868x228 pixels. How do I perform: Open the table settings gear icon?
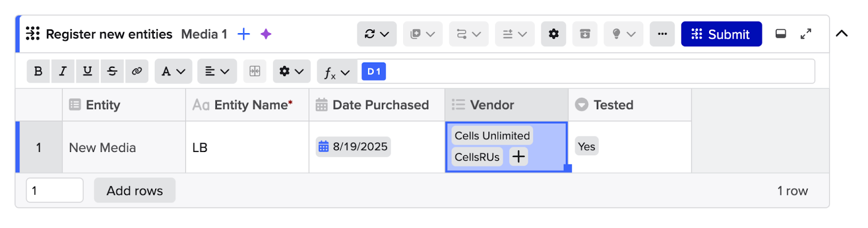click(553, 34)
